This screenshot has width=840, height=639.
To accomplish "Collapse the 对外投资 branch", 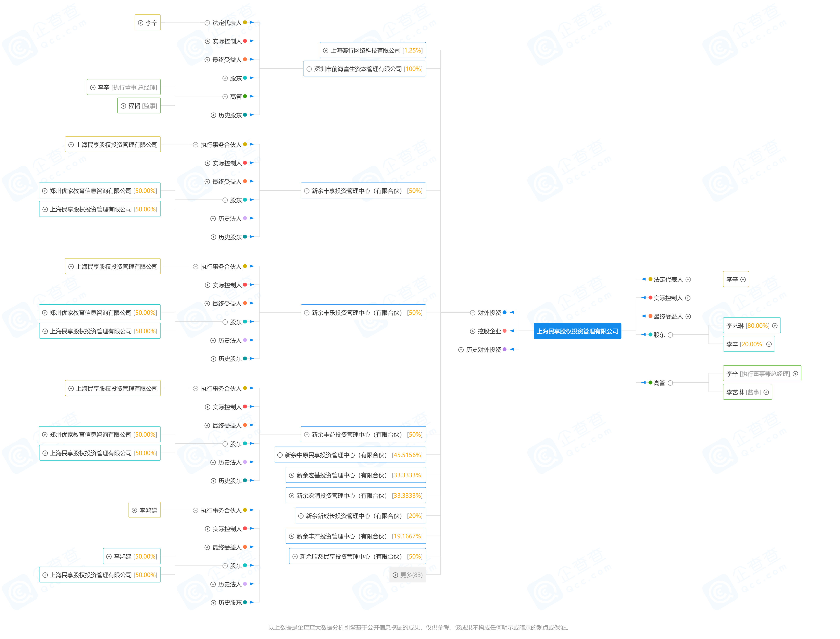I will 472,313.
